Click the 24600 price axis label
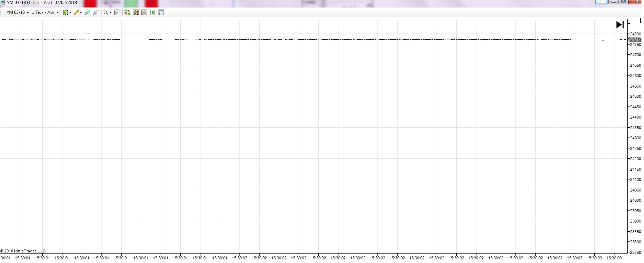Image resolution: width=644 pixels, height=263 pixels. coord(636,76)
